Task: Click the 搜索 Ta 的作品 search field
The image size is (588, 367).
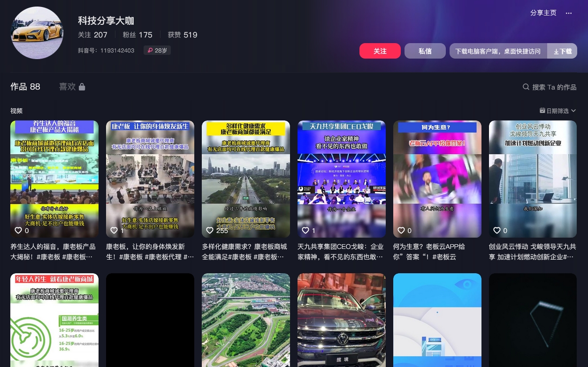Action: click(x=550, y=87)
